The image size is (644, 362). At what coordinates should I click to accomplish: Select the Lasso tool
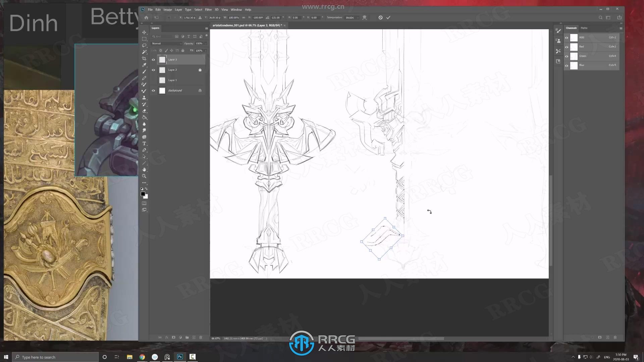[144, 45]
